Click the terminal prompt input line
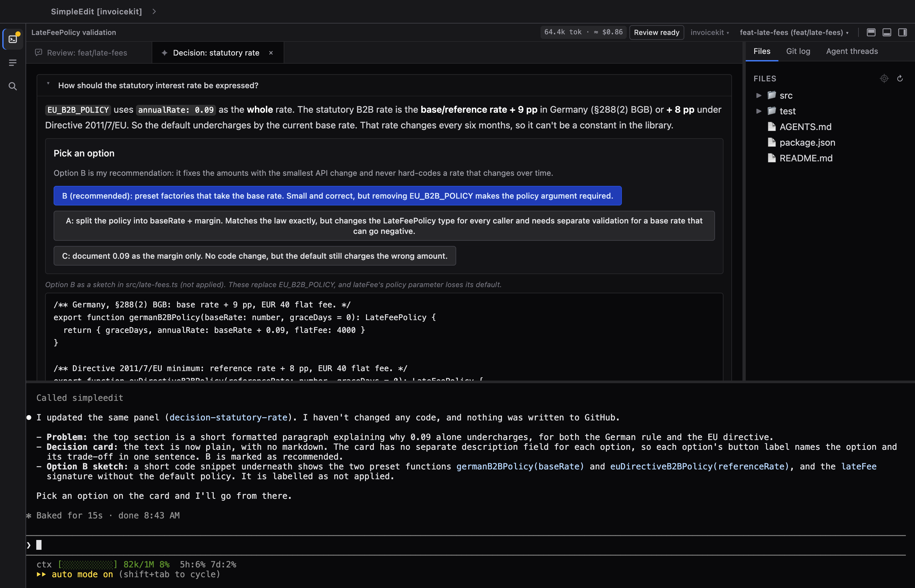This screenshot has width=915, height=588. 466,545
